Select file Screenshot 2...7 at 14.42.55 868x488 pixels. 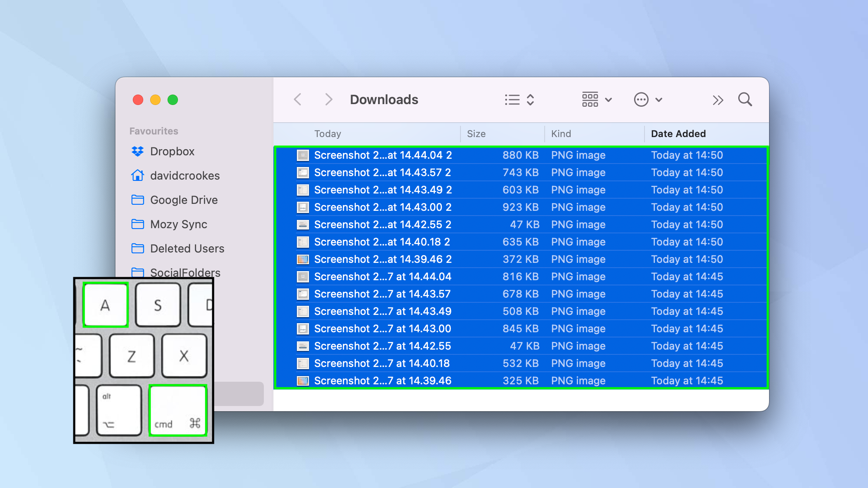[x=521, y=346]
